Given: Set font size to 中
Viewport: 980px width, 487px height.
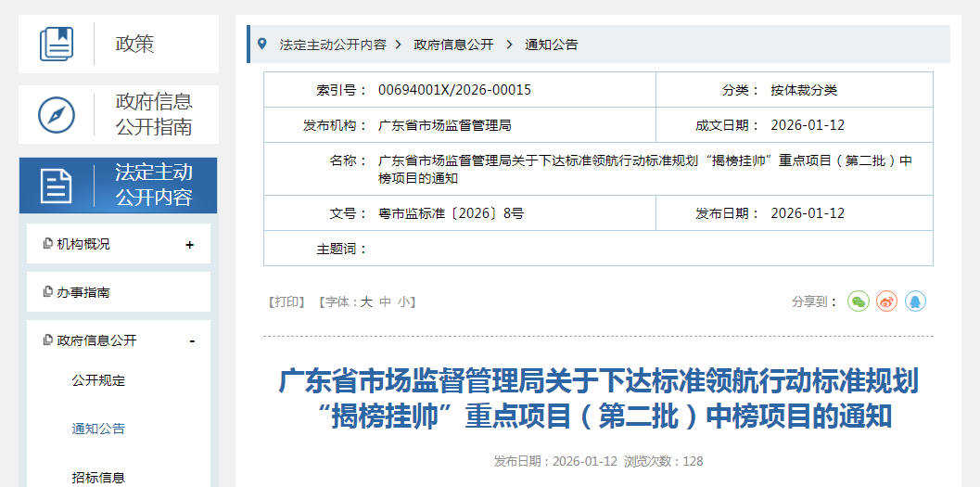Looking at the screenshot, I should coord(386,302).
